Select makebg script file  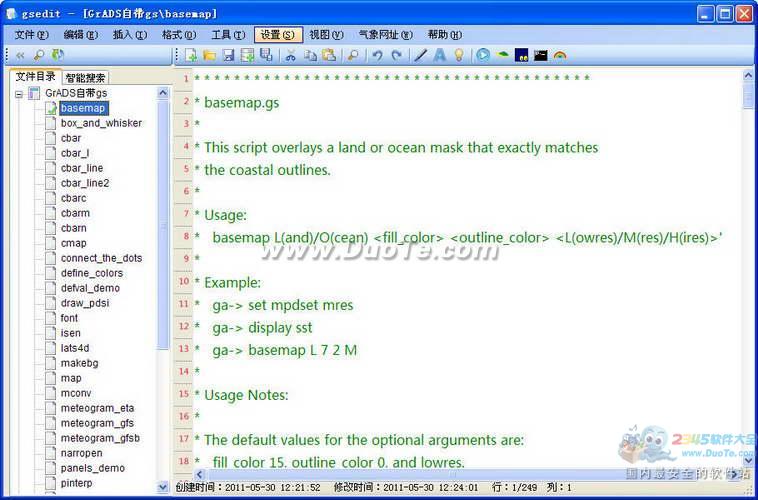[80, 363]
